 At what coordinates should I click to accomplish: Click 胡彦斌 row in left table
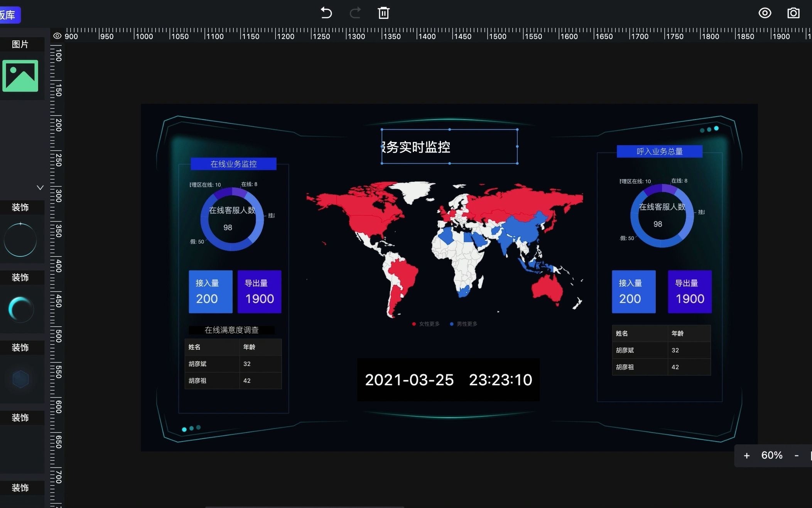coord(233,364)
